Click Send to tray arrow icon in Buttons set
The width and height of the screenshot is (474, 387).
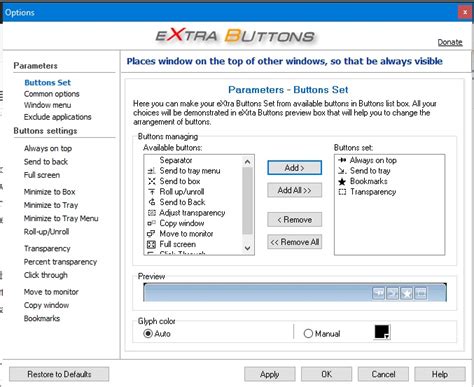click(x=342, y=171)
